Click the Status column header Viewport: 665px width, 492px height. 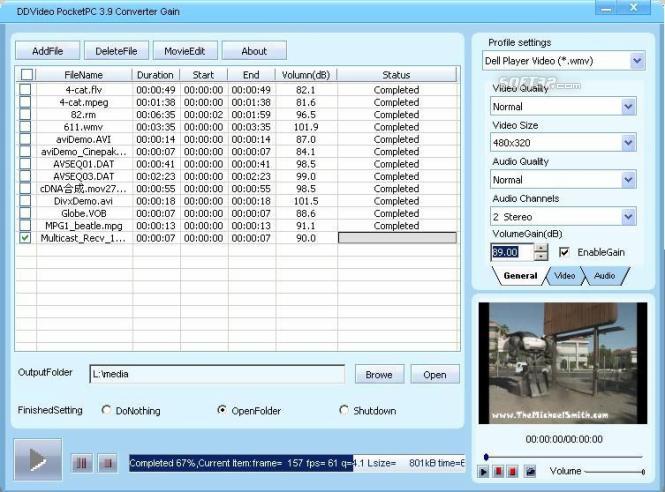tap(397, 75)
